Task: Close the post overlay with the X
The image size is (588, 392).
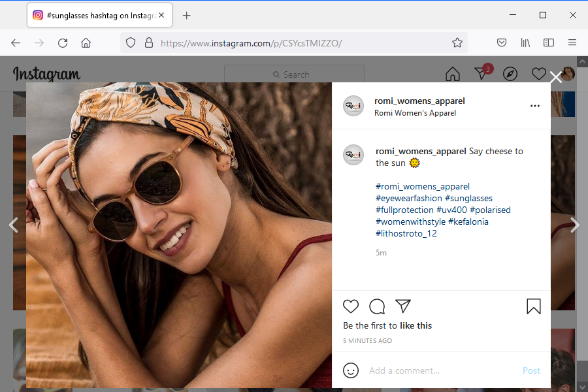Action: coord(556,78)
